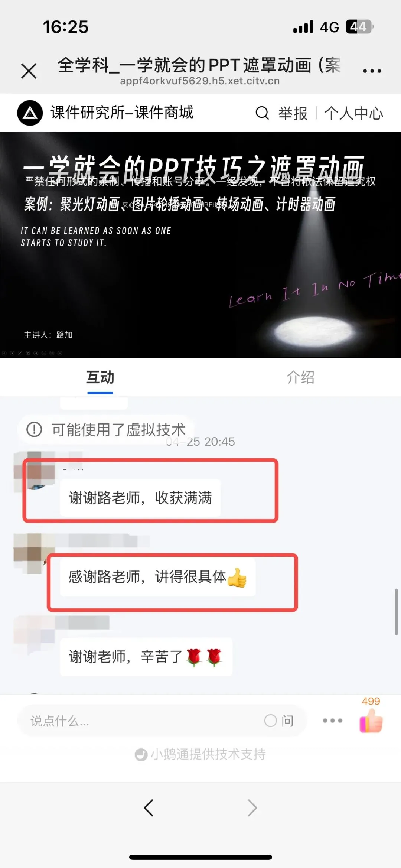Open the three-dot menu in title bar
Screen dimensions: 401x868
point(372,71)
